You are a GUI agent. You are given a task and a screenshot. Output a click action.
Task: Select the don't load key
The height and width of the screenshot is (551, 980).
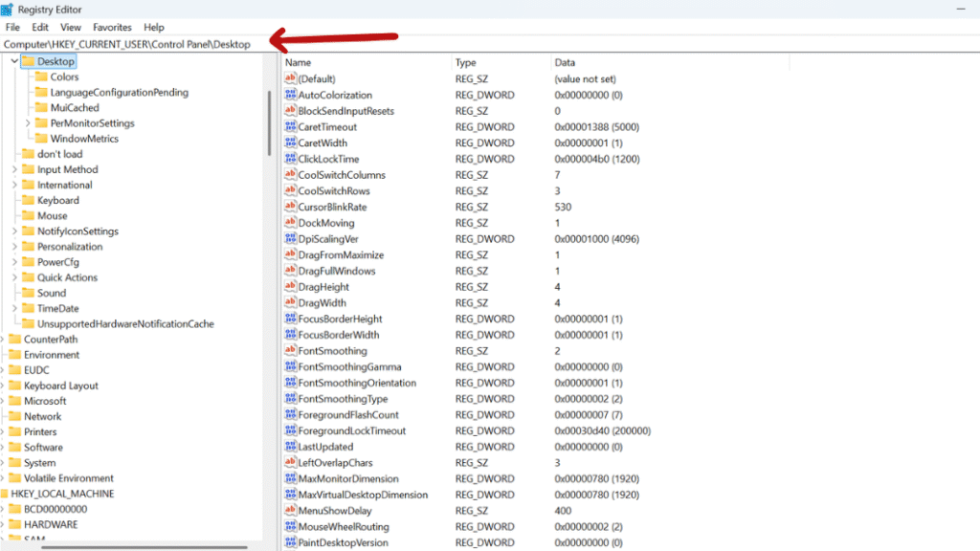tap(59, 154)
